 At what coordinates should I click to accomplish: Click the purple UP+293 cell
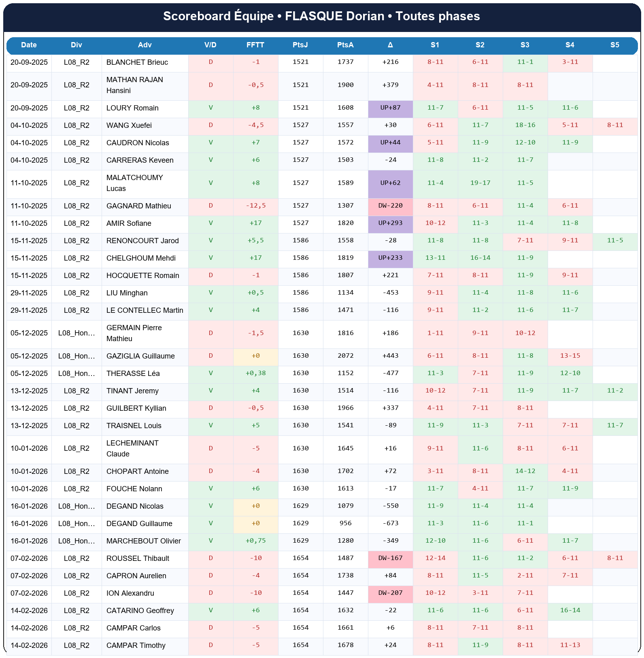390,223
